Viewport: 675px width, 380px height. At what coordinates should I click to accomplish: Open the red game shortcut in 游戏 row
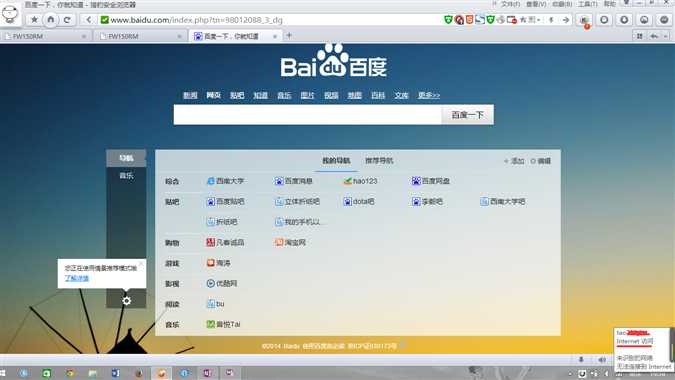click(x=219, y=263)
